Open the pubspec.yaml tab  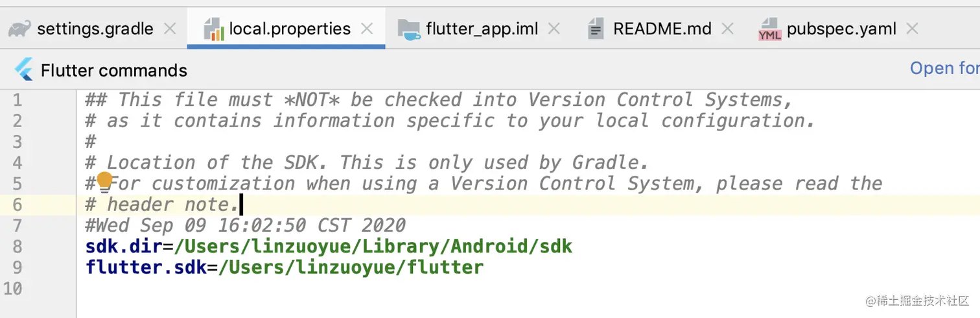point(841,29)
